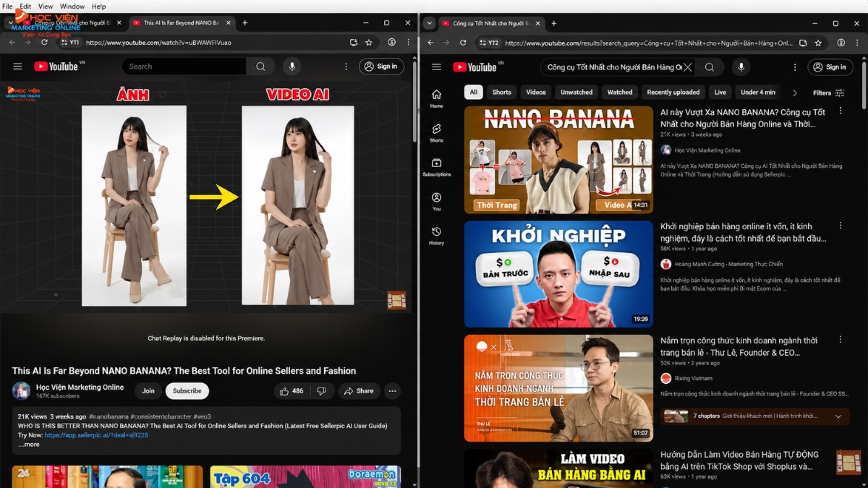Viewport: 868px width, 488px height.
Task: Open a new tab in right browser window
Action: coord(554,23)
